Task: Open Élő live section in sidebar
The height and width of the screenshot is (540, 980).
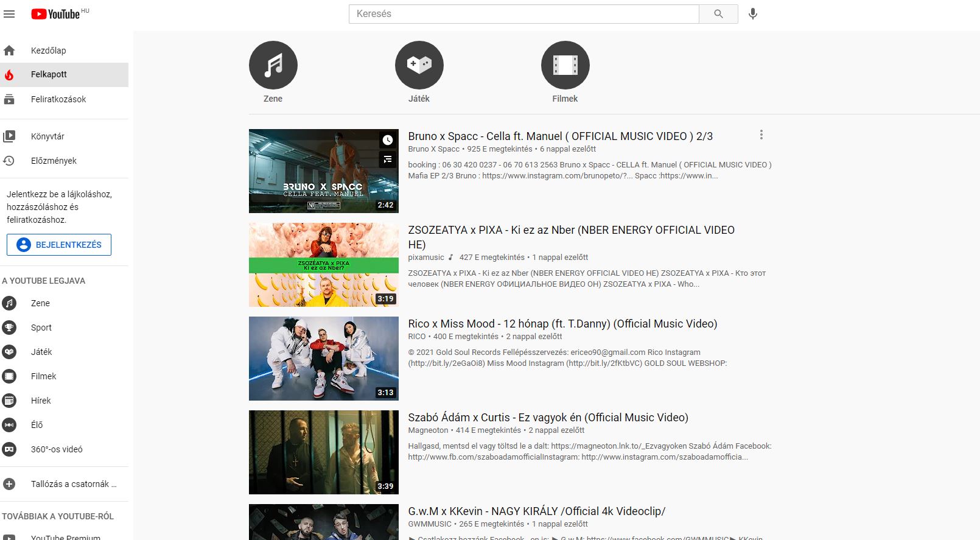Action: pyautogui.click(x=37, y=425)
